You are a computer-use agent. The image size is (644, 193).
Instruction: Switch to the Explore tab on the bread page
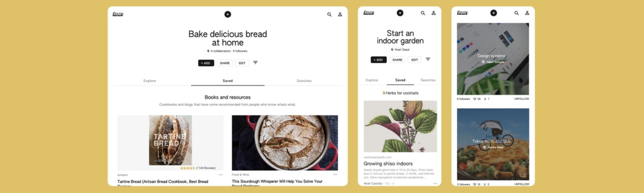coord(150,81)
